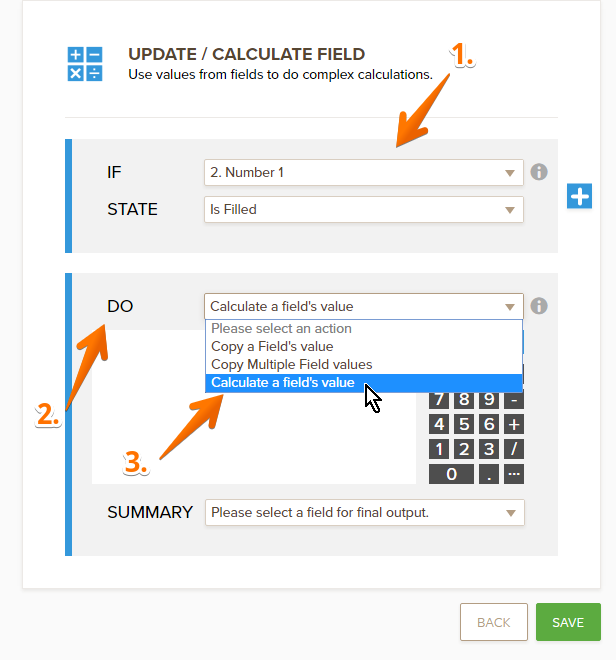Image resolution: width=616 pixels, height=660 pixels.
Task: Go back with the BACK button
Action: coord(493,622)
